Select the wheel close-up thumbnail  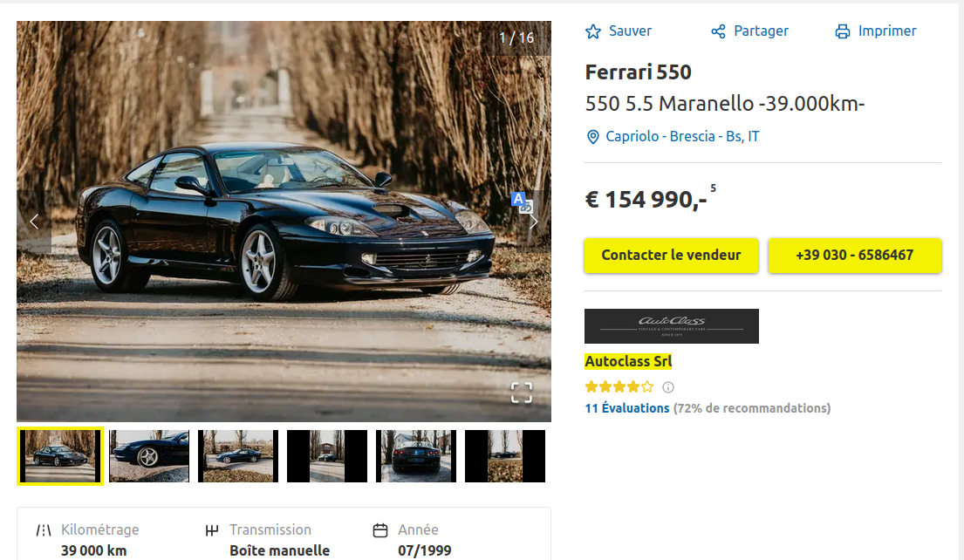[x=149, y=456]
